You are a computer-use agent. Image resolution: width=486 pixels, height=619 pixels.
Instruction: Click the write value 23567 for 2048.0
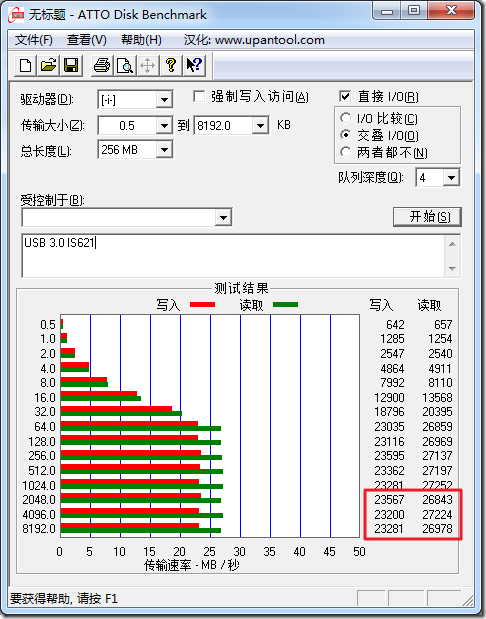[389, 500]
